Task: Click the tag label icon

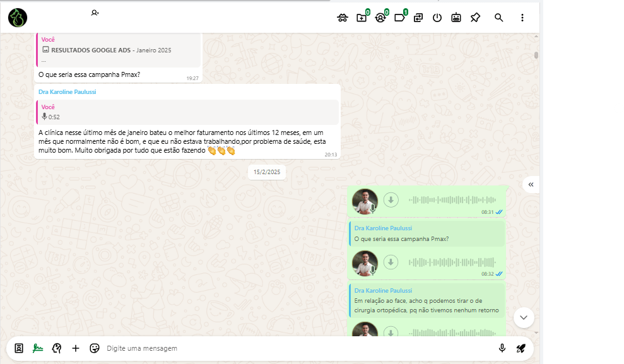Action: click(x=399, y=18)
